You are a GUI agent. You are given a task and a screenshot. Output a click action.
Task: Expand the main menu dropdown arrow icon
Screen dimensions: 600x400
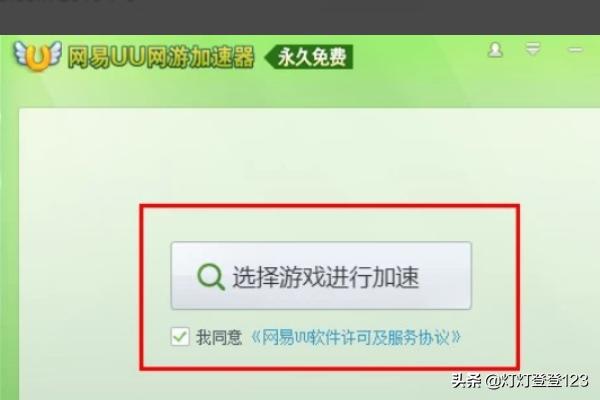click(x=533, y=49)
